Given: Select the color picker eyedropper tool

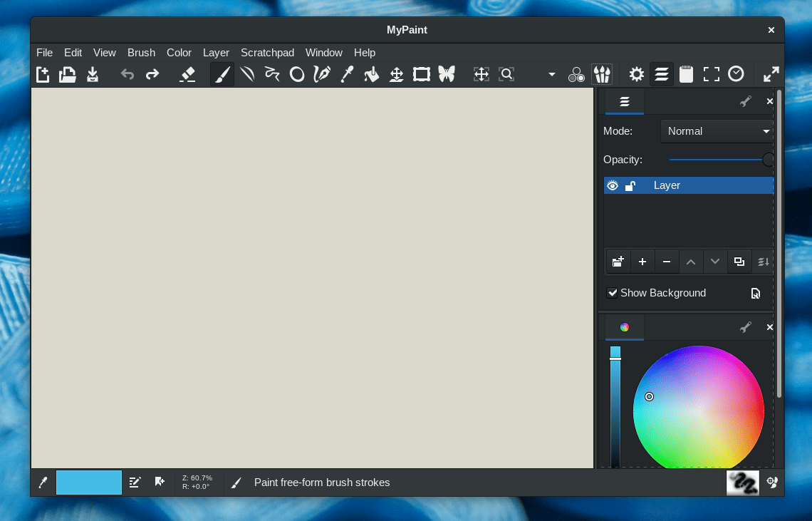Looking at the screenshot, I should [x=347, y=74].
